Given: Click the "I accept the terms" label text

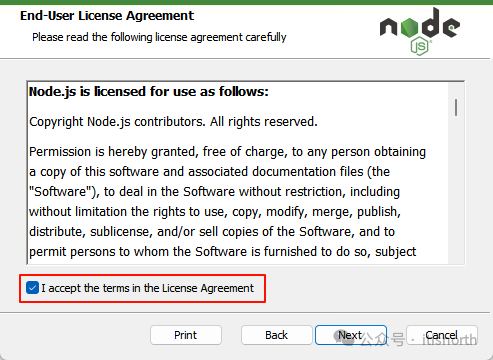Looking at the screenshot, I should pyautogui.click(x=147, y=288).
